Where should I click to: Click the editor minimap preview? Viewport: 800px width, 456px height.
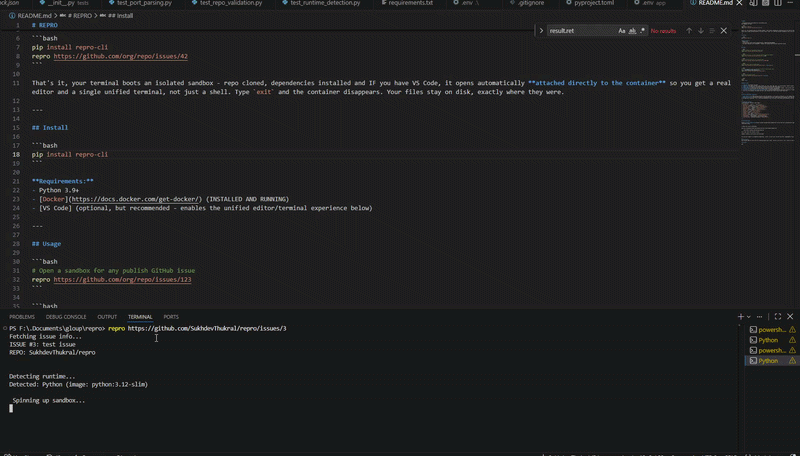tap(769, 82)
